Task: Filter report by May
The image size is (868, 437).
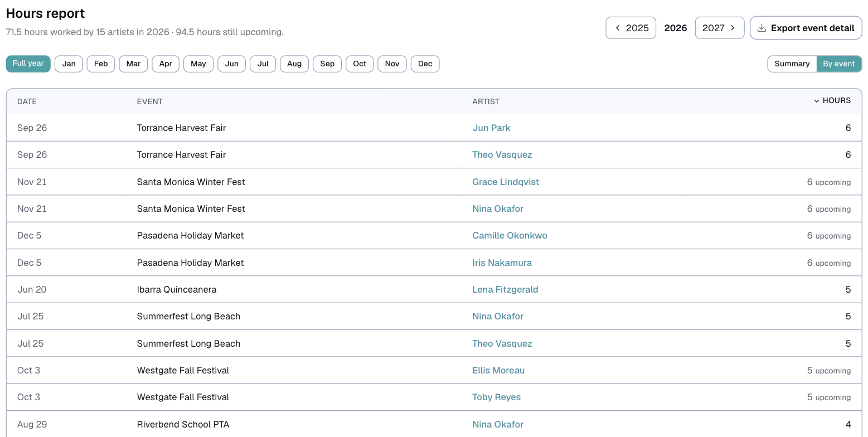Action: pyautogui.click(x=198, y=64)
